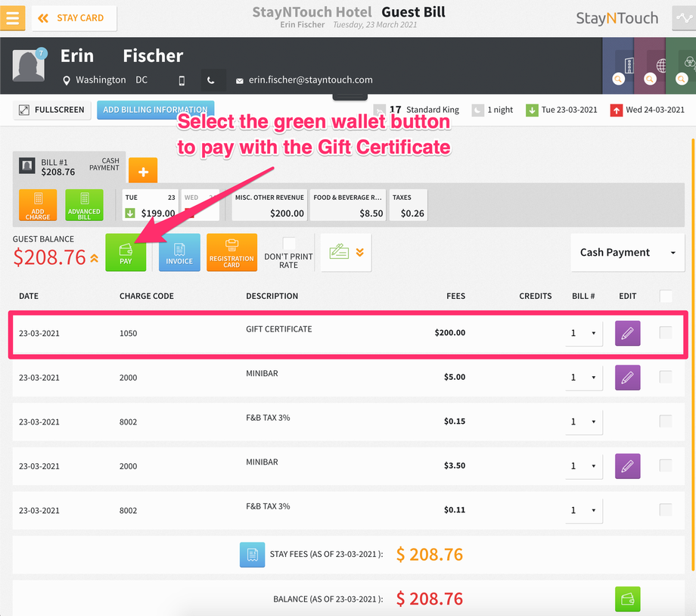Click guest name Fischer
This screenshot has width=696, height=616.
[153, 56]
